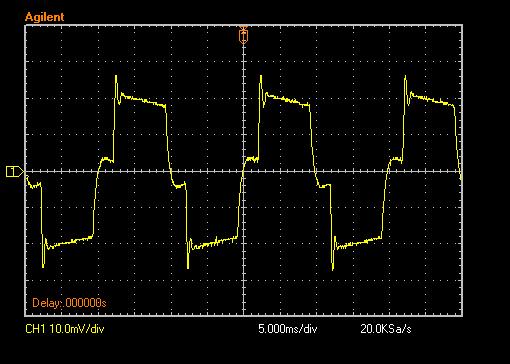Click the 20.0KSa/s sample rate readout
The image size is (510, 364).
386,329
